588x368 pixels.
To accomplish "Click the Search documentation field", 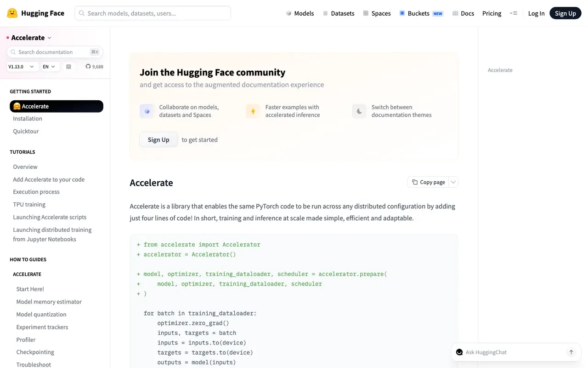I will click(x=55, y=52).
